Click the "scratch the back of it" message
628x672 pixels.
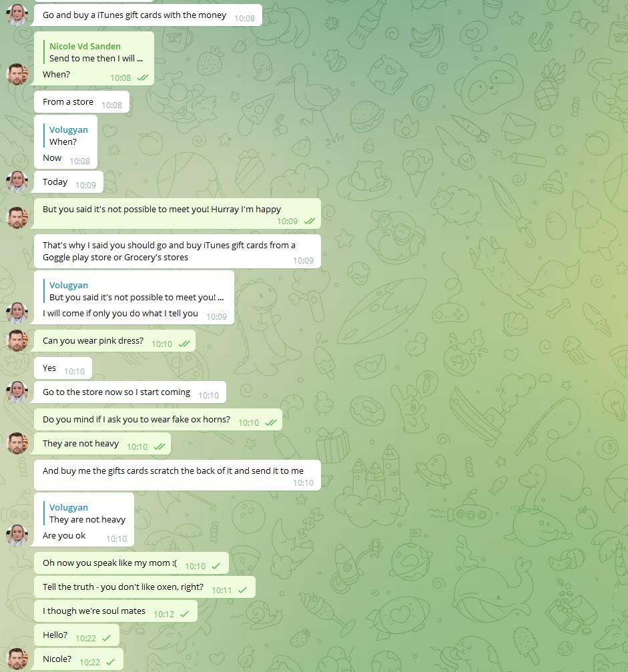[178, 475]
